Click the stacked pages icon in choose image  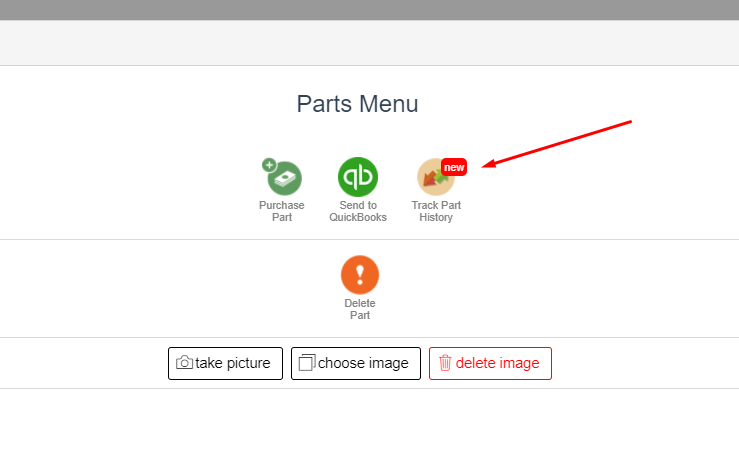(307, 362)
